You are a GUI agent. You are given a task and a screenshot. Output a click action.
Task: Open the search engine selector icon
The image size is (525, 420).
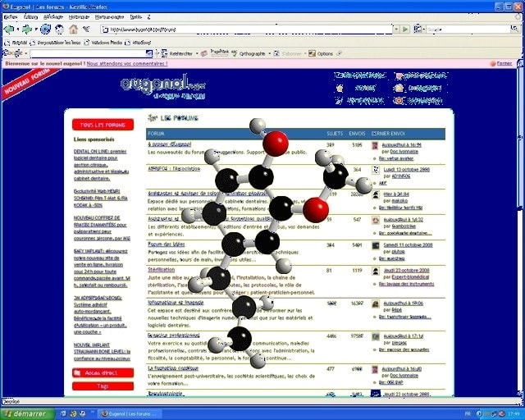tap(418, 30)
